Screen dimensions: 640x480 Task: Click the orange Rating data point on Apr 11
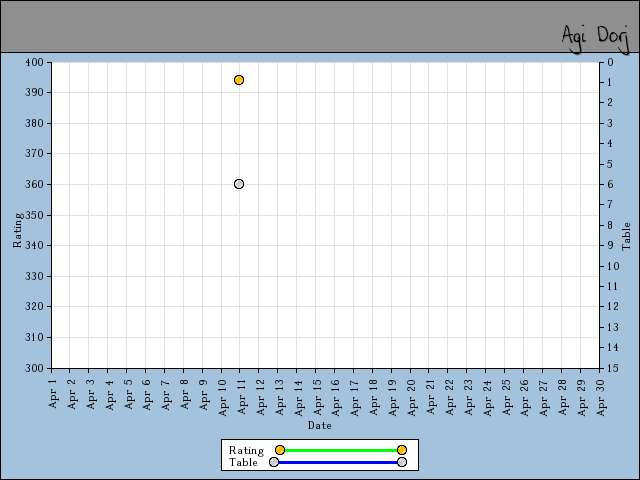239,80
